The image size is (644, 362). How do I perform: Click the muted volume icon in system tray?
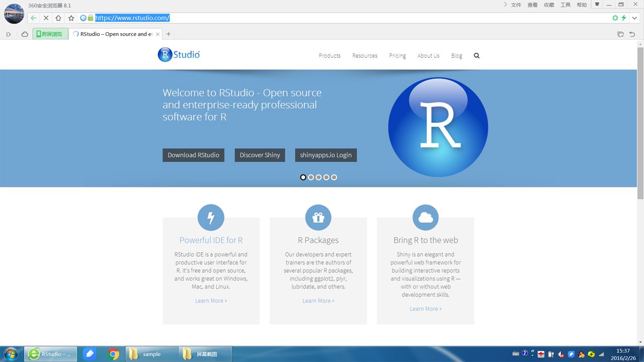pos(561,354)
